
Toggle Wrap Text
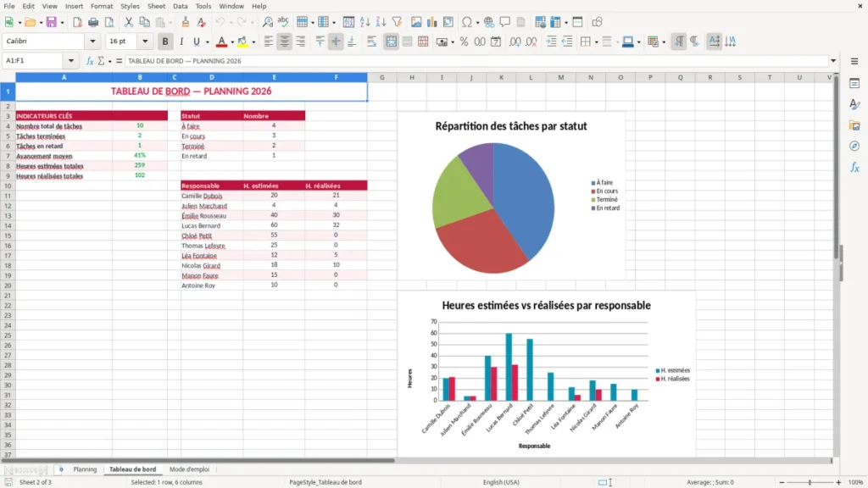point(371,42)
